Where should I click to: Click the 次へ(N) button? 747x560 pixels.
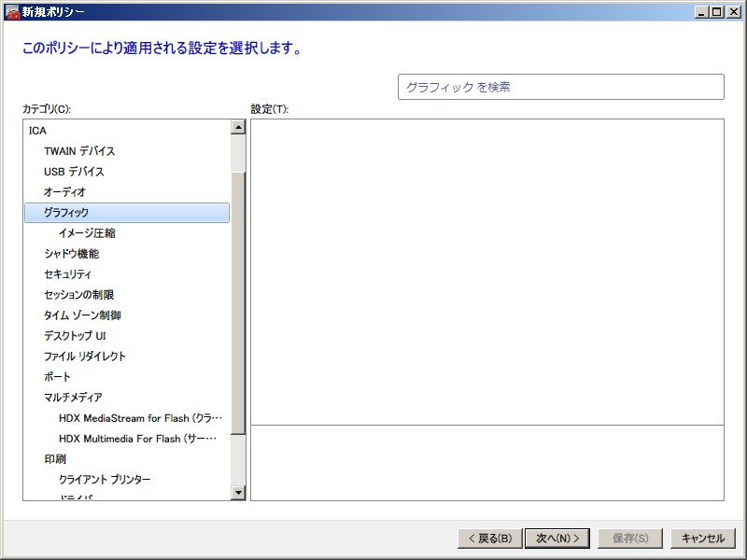click(557, 538)
